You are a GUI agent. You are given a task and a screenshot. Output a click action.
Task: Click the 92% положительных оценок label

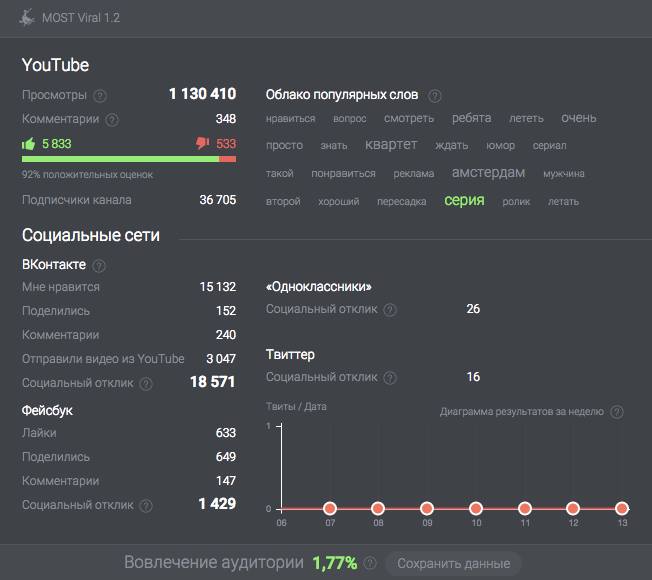pos(87,175)
